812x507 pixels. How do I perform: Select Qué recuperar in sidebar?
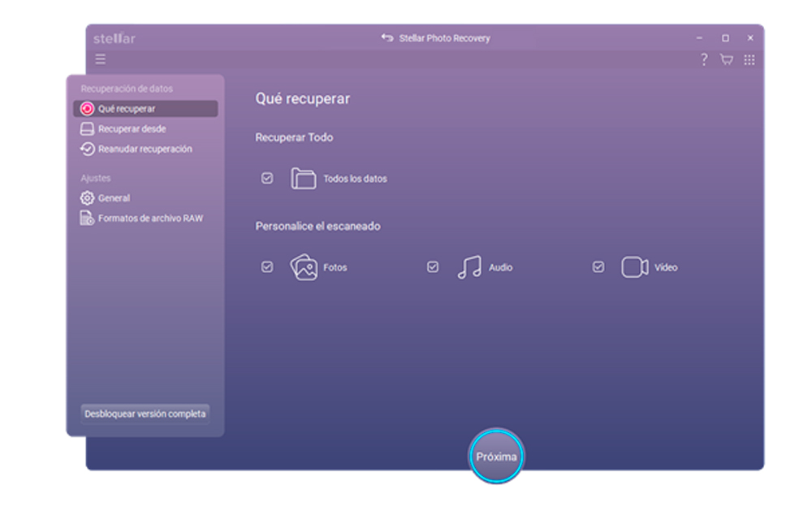click(x=145, y=109)
